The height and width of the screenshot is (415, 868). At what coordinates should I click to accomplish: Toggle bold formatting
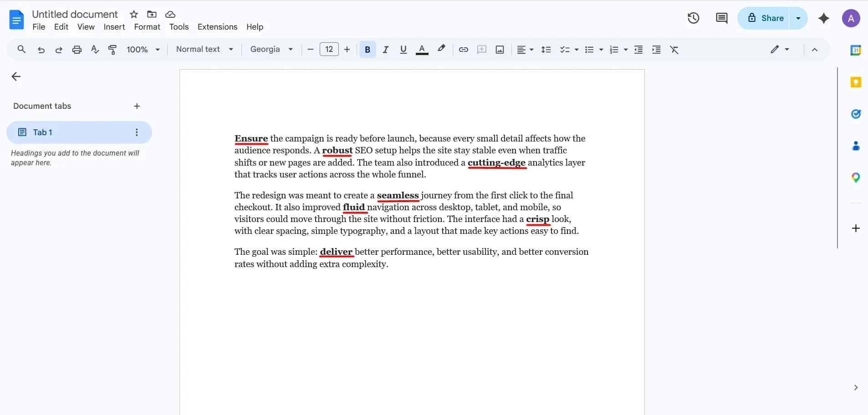[368, 50]
